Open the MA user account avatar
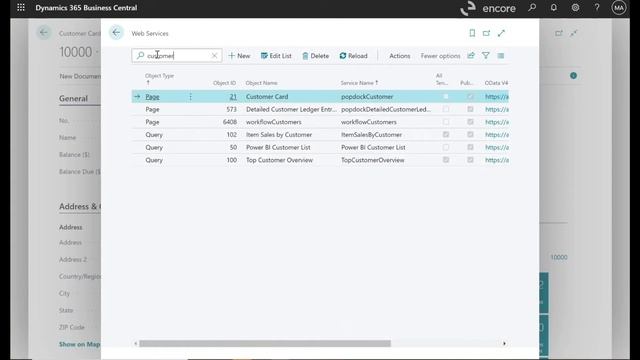The width and height of the screenshot is (640, 360). pyautogui.click(x=618, y=7)
